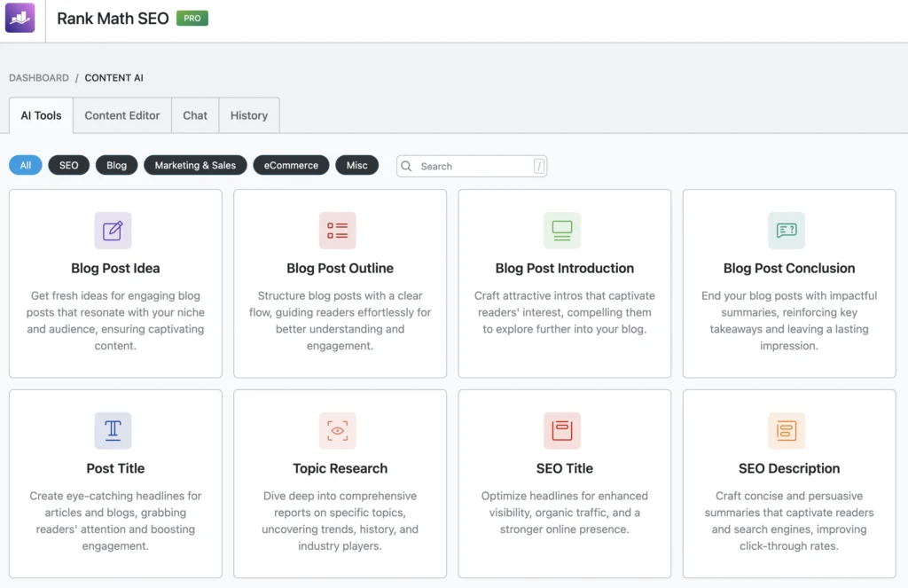Click the 'Structure blog posts' description
Image resolution: width=908 pixels, height=588 pixels.
(x=340, y=320)
